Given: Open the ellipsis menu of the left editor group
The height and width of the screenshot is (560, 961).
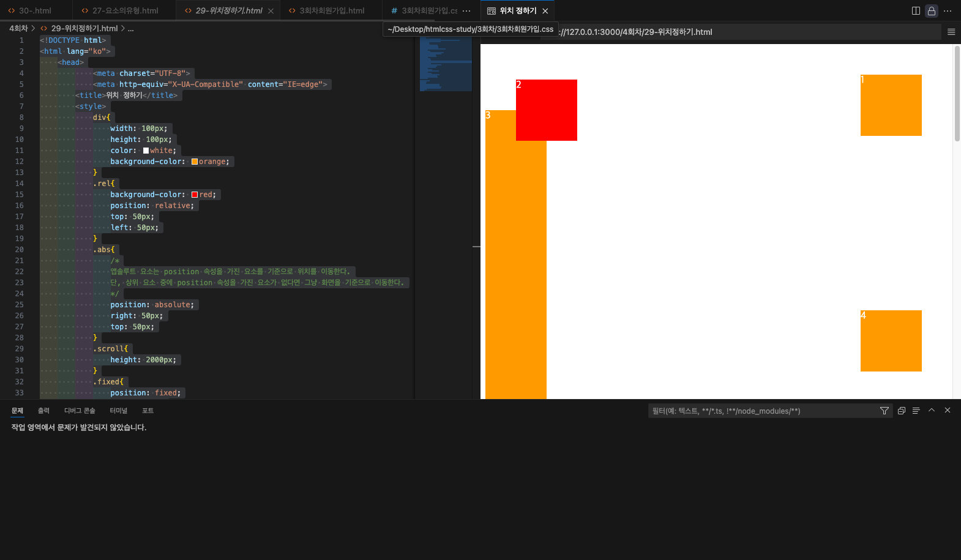Looking at the screenshot, I should 466,11.
